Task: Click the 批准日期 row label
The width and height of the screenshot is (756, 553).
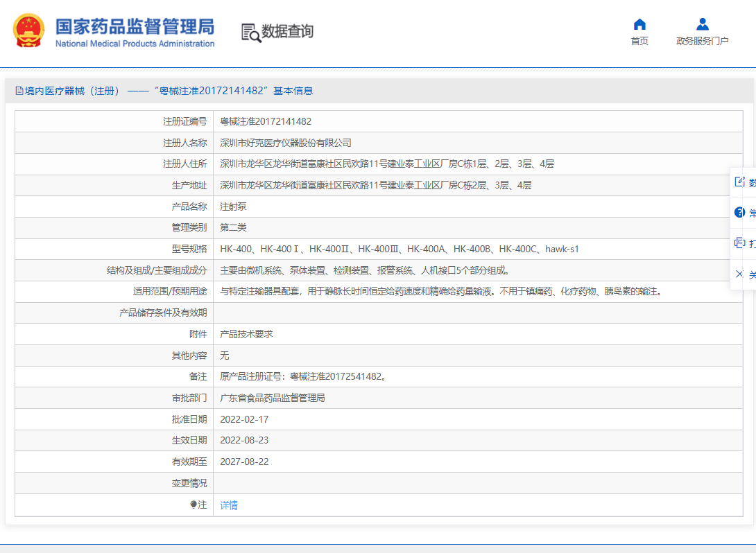Action: [189, 419]
